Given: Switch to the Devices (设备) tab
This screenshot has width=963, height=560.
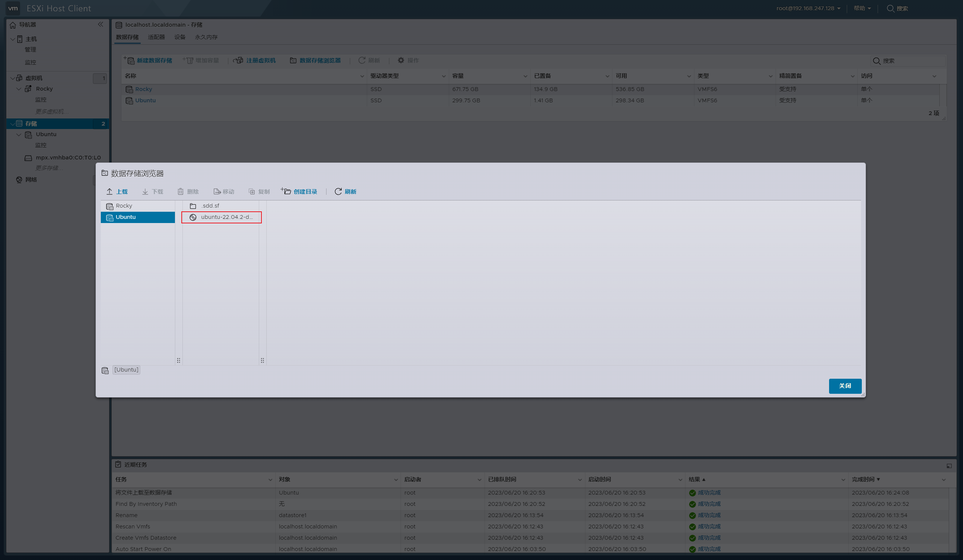Looking at the screenshot, I should pos(180,37).
